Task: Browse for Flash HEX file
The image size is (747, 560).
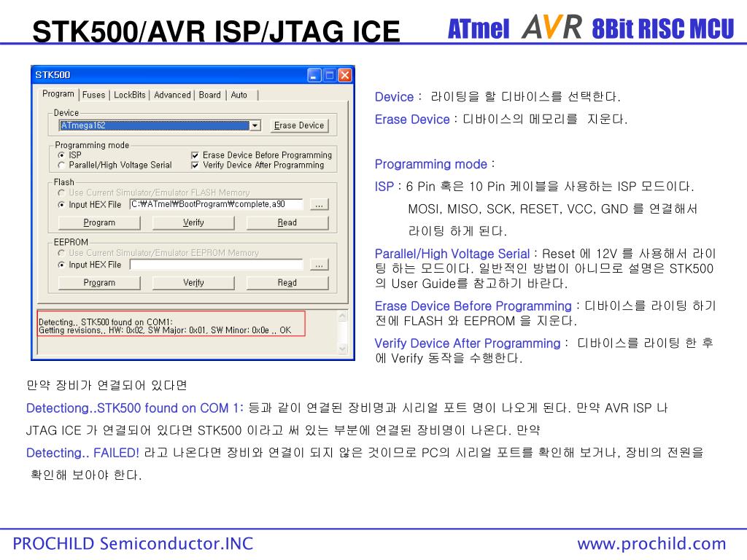Action: coord(320,205)
